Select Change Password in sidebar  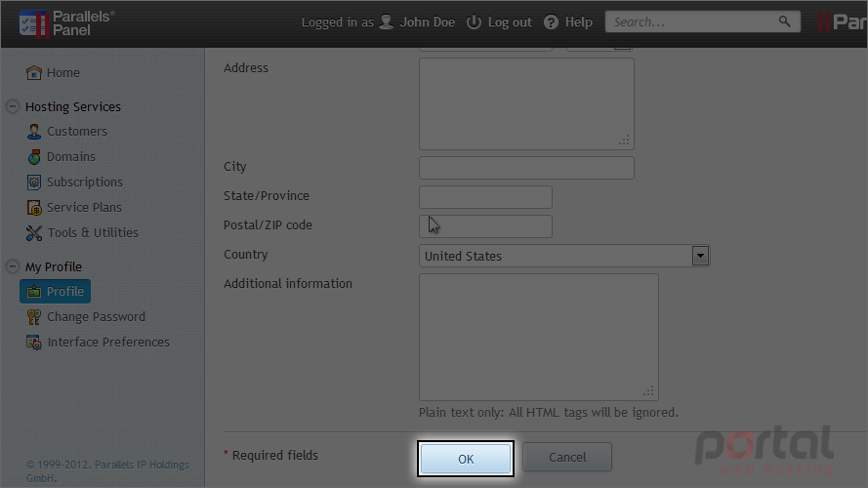[96, 317]
